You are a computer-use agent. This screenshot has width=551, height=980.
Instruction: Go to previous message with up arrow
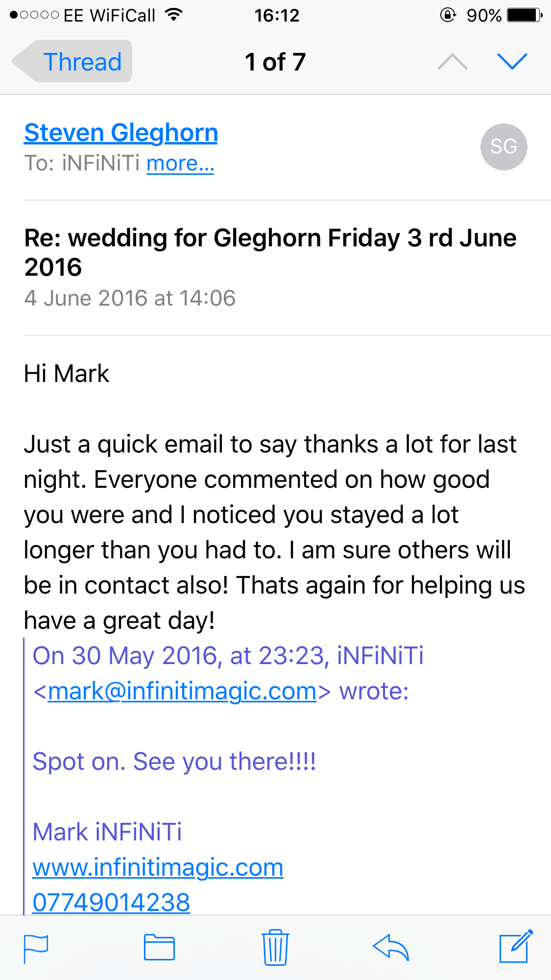(453, 62)
